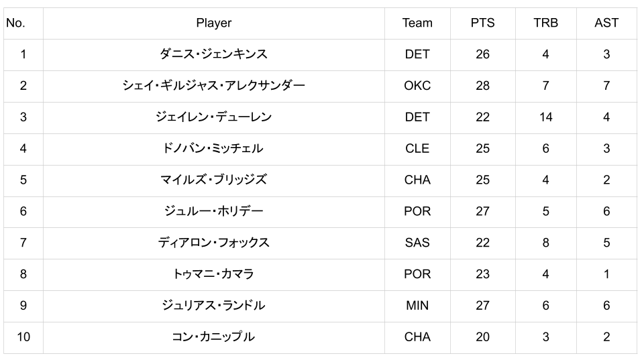
Task: Select the コン・カニップル cell
Action: tap(213, 337)
